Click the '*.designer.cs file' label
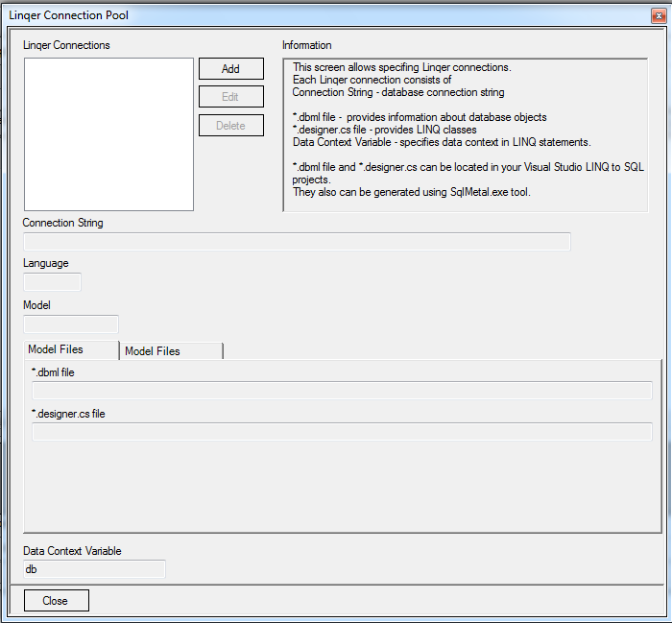This screenshot has width=672, height=623. [68, 414]
